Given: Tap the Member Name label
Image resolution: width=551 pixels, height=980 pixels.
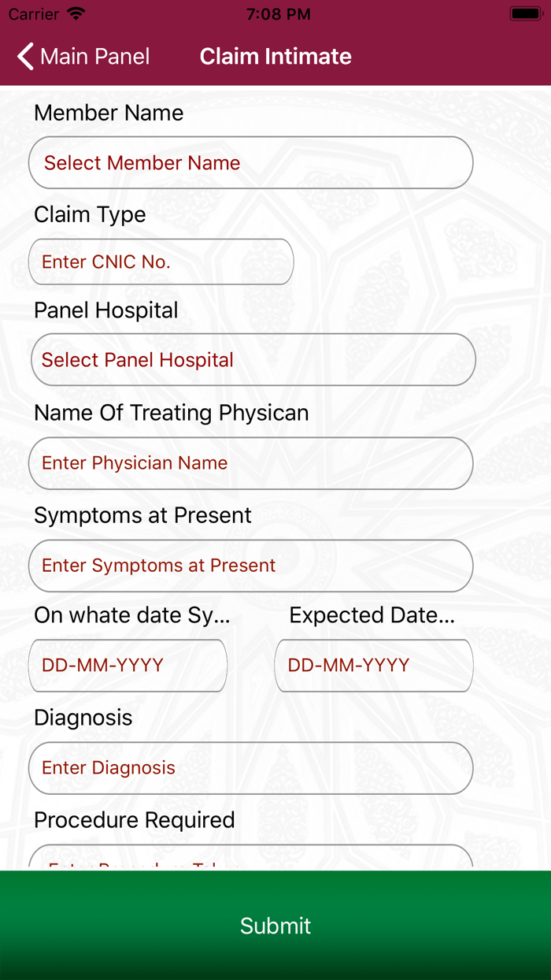Looking at the screenshot, I should point(109,113).
